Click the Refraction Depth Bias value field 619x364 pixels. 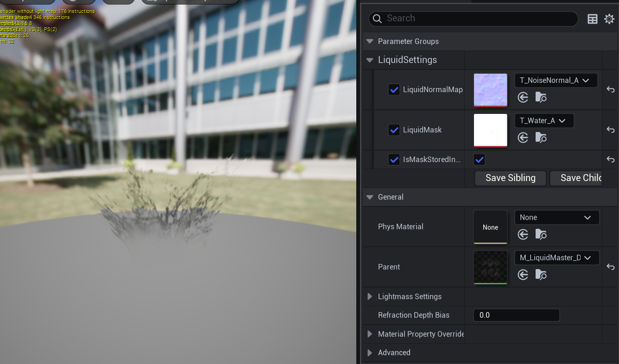516,315
